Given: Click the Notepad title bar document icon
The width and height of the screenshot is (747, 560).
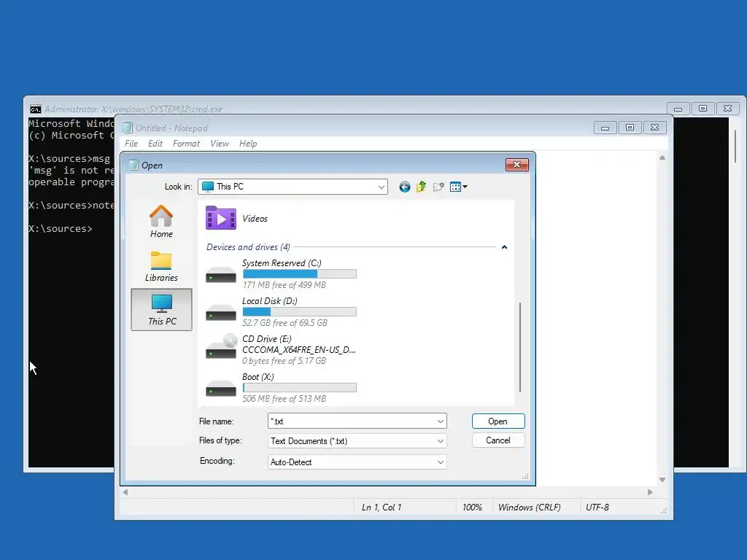Looking at the screenshot, I should (127, 128).
